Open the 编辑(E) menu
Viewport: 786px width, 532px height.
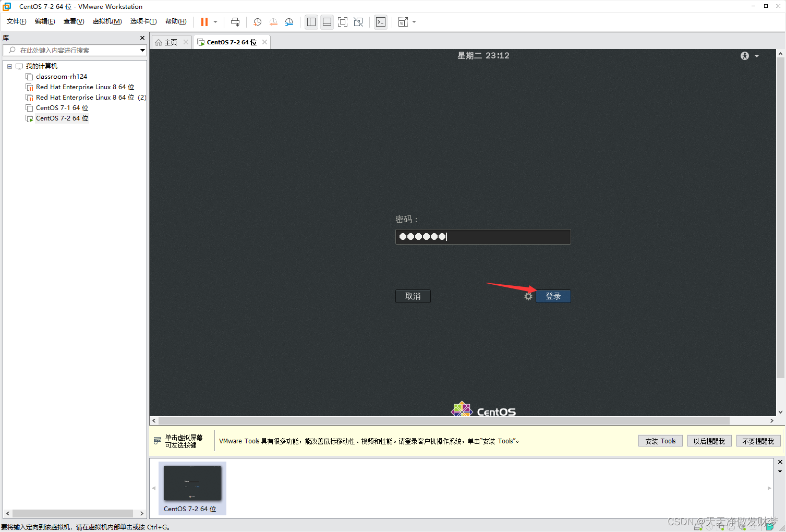[45, 21]
